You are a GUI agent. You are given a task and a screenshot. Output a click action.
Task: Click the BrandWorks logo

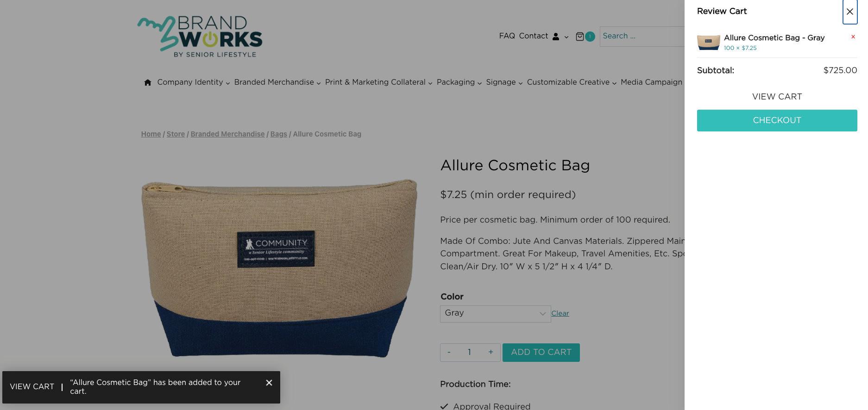[200, 37]
